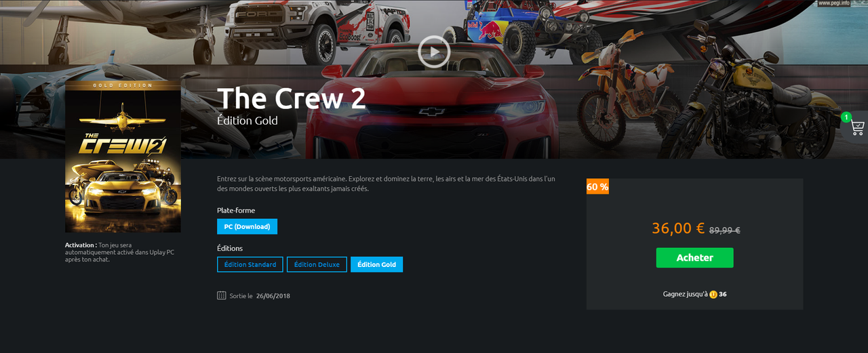
Task: Click the gold coin rewards icon
Action: point(713,295)
